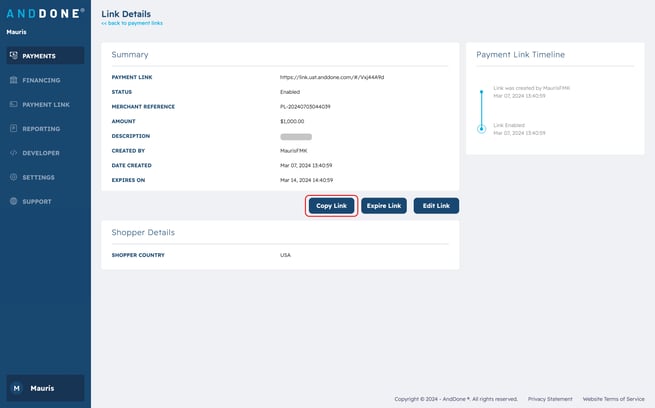Viewport: 655px width, 408px height.
Task: Click the Shopper Details heading
Action: (143, 233)
